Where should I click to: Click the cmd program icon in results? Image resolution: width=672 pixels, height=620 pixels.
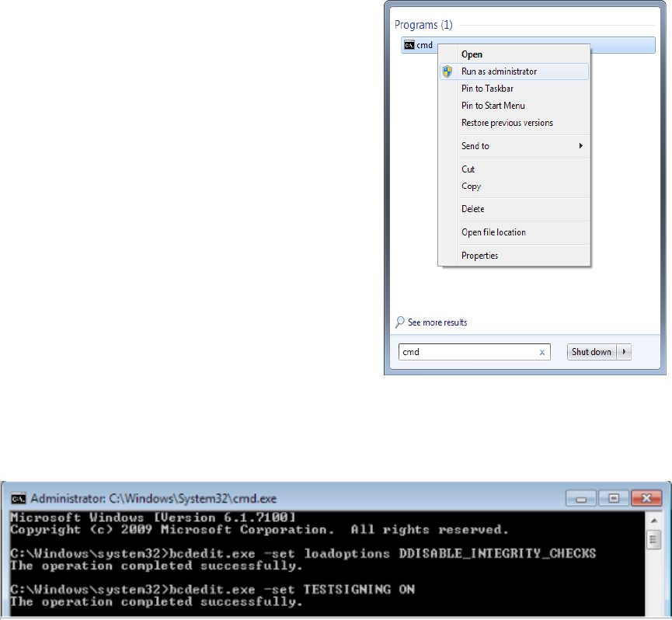coord(409,45)
